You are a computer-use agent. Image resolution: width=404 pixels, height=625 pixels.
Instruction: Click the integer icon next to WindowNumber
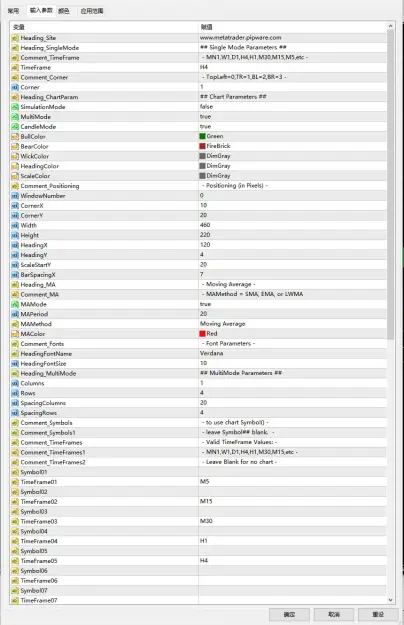[x=15, y=196]
